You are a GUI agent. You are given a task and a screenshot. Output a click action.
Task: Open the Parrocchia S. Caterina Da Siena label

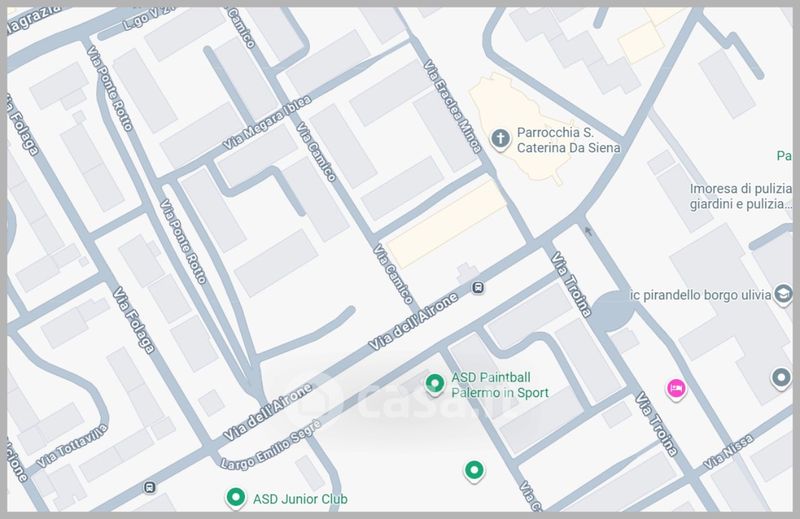[568, 140]
